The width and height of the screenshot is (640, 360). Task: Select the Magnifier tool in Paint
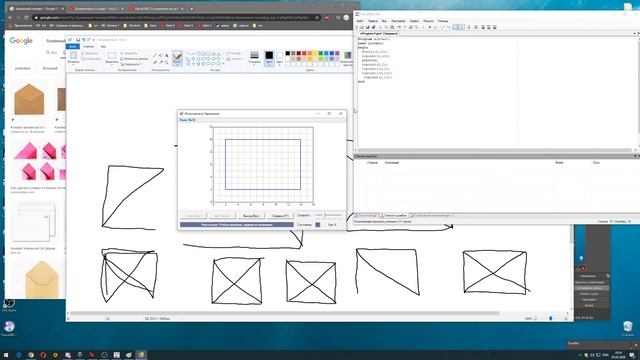pyautogui.click(x=167, y=62)
